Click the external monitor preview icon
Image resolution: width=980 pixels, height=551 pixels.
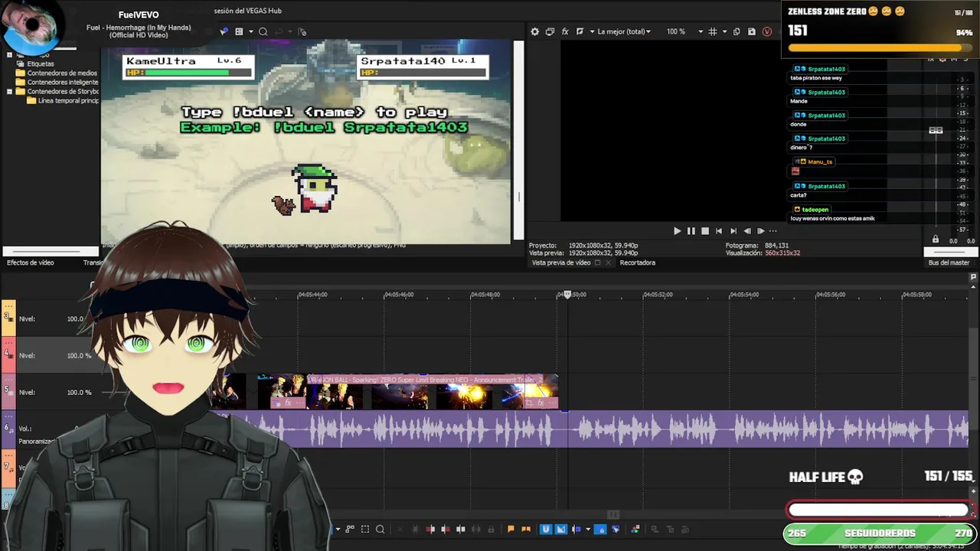[x=550, y=31]
